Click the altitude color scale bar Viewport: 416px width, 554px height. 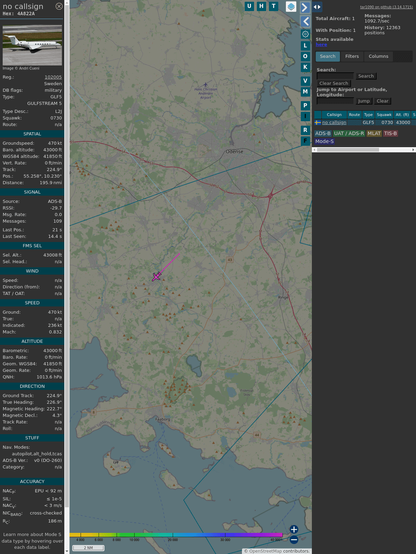pos(176,535)
